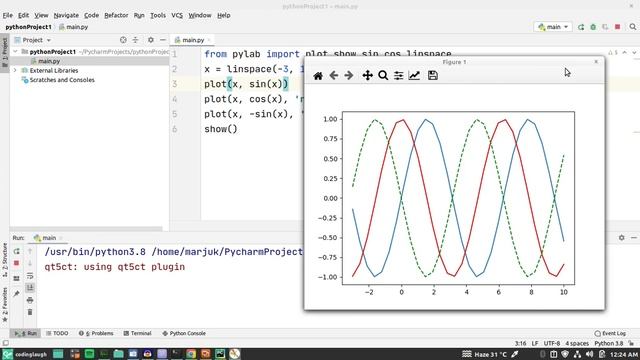
Task: Click UTF-8 encoding in status bar
Action: pos(552,343)
